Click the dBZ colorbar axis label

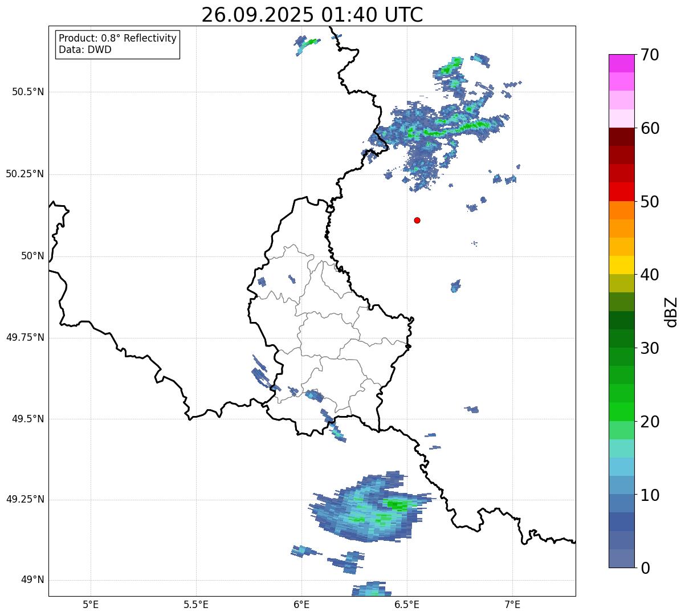coord(671,311)
